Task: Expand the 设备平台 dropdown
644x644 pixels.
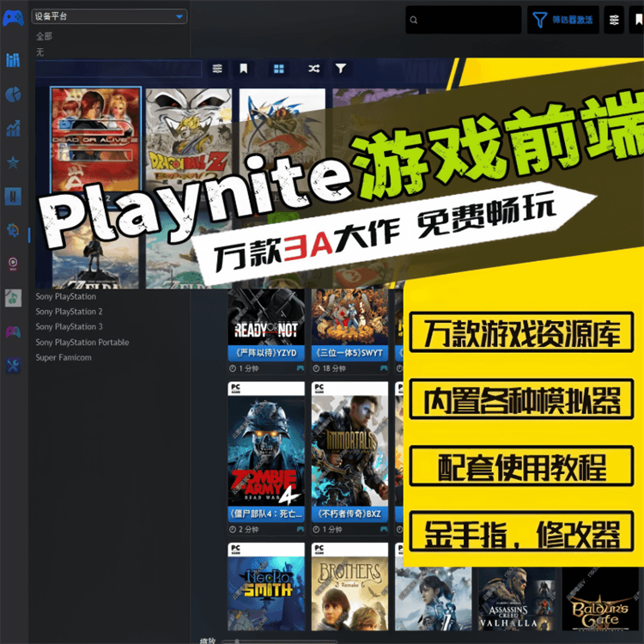Action: click(x=109, y=16)
